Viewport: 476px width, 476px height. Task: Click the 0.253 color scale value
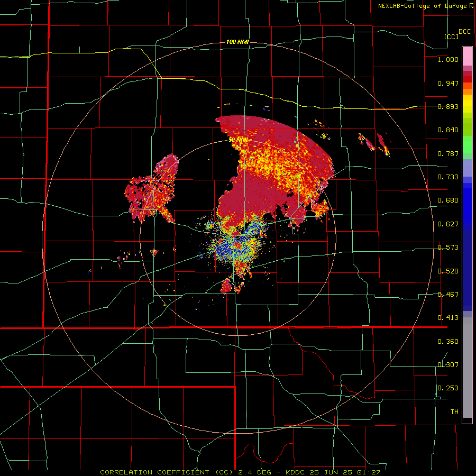click(x=448, y=388)
